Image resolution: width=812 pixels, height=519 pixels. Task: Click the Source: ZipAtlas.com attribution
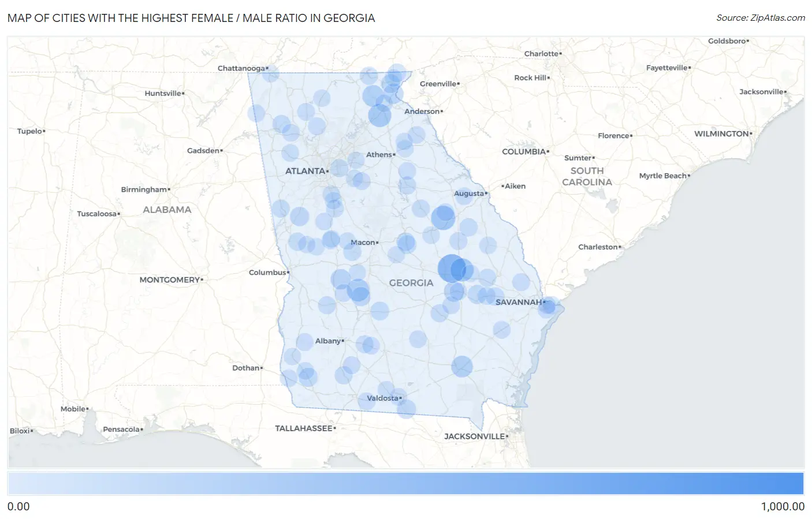point(761,18)
